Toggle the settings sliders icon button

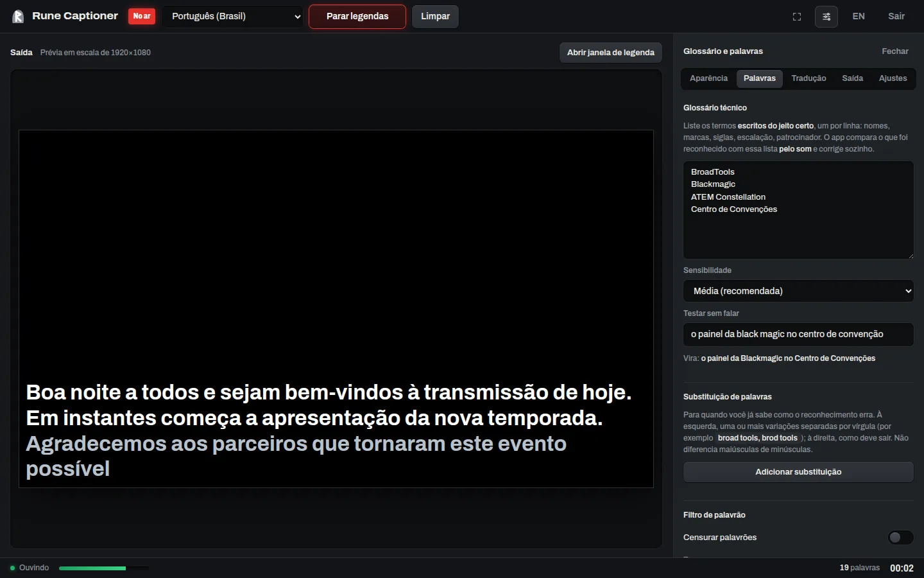point(826,17)
